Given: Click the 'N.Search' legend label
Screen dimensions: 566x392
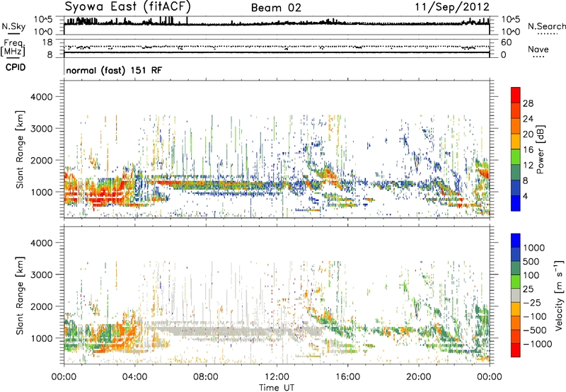Looking at the screenshot, I should coord(546,26).
